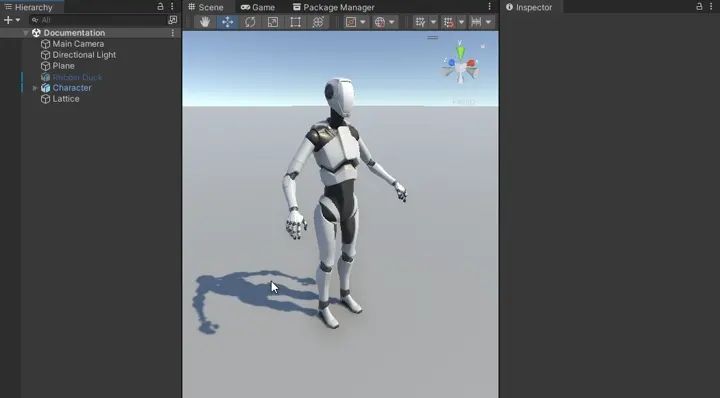Switch to the Game tab

pyautogui.click(x=258, y=7)
